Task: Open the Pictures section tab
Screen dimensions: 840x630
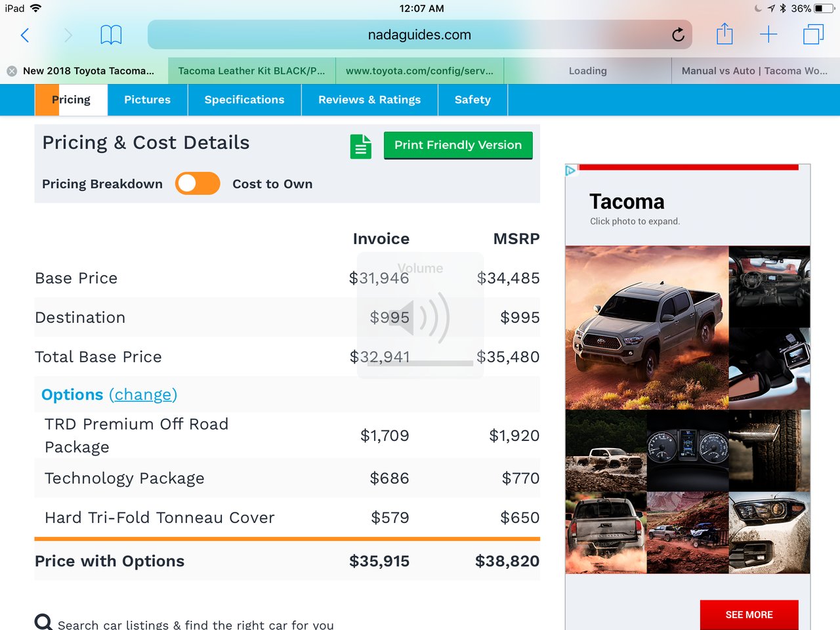Action: click(148, 100)
